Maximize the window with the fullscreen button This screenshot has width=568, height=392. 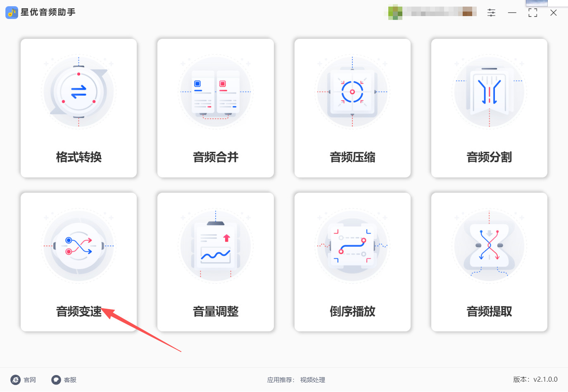tap(533, 13)
